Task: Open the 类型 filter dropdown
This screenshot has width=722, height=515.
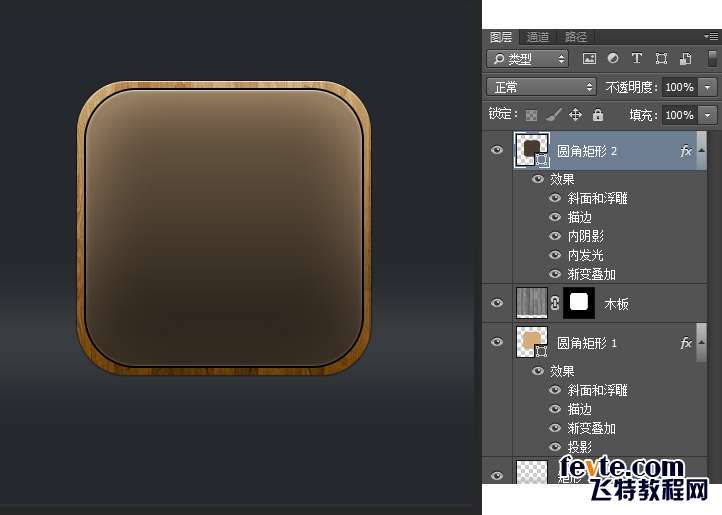Action: tap(528, 59)
